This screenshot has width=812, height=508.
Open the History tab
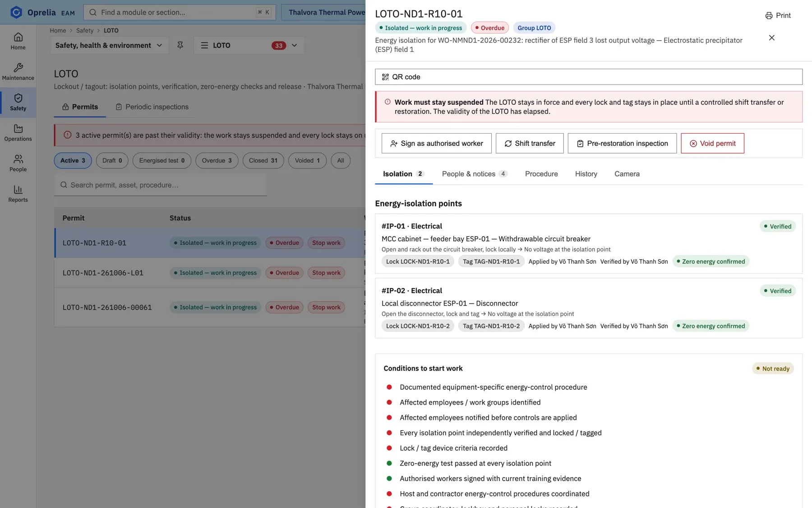[586, 174]
